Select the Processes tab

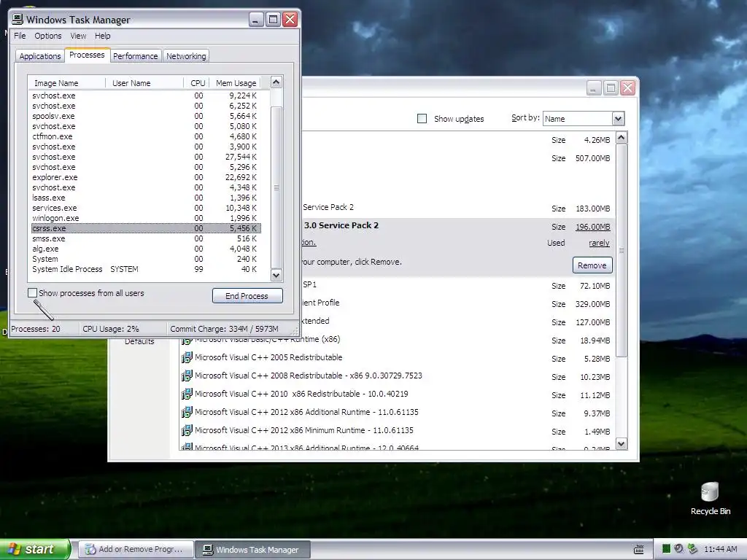(87, 55)
